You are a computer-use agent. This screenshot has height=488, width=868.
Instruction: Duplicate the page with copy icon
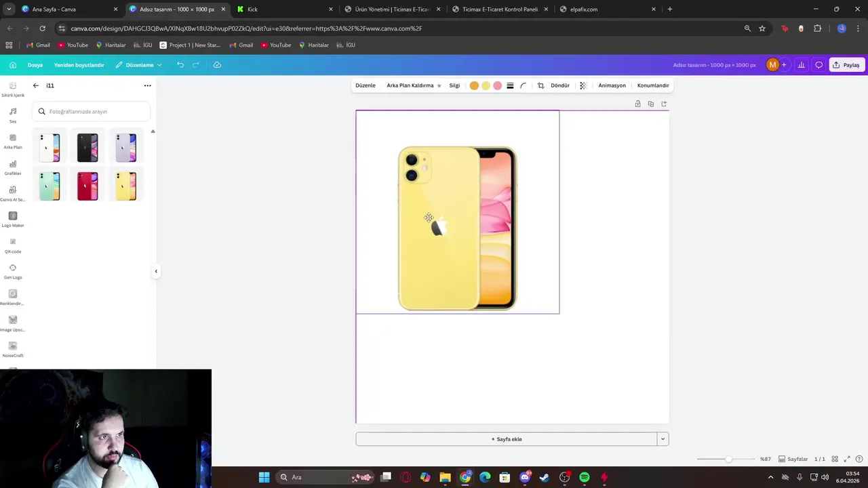(x=651, y=104)
